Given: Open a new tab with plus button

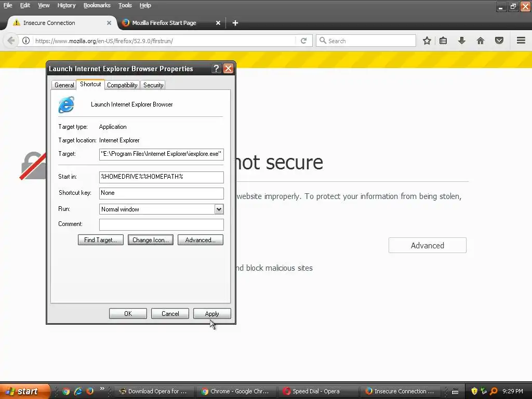Looking at the screenshot, I should (235, 23).
